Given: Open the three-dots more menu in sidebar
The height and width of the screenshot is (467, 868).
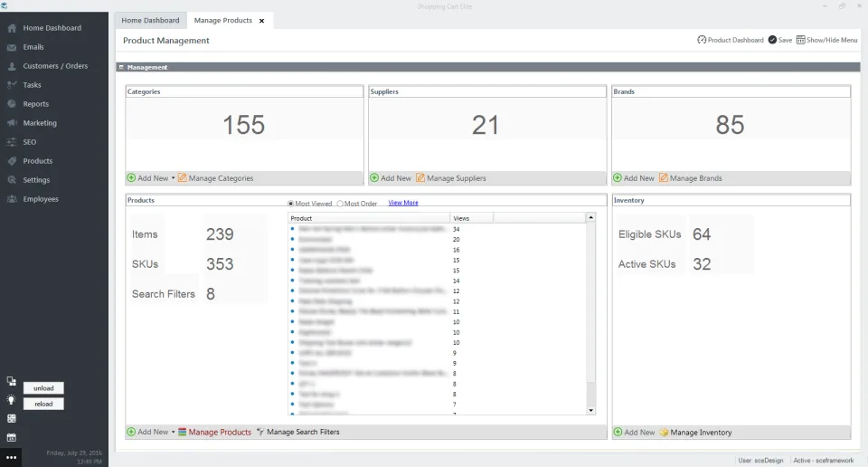Looking at the screenshot, I should click(11, 458).
